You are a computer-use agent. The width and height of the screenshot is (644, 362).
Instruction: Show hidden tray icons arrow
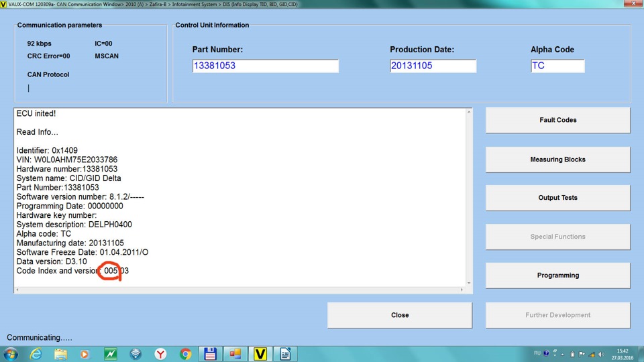[563, 354]
